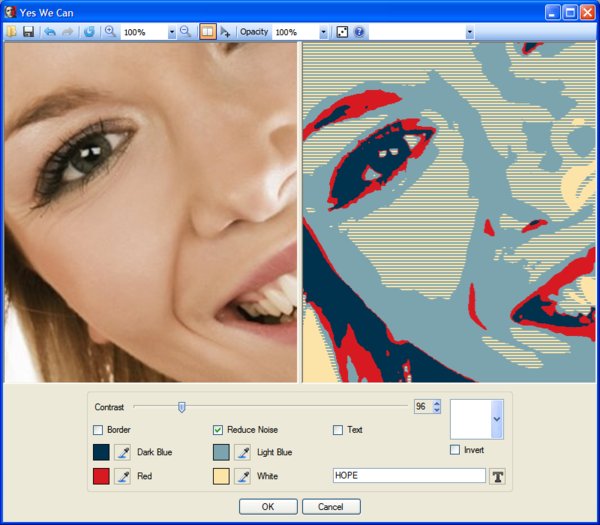Open help with the question mark icon
600x525 pixels.
(x=359, y=32)
